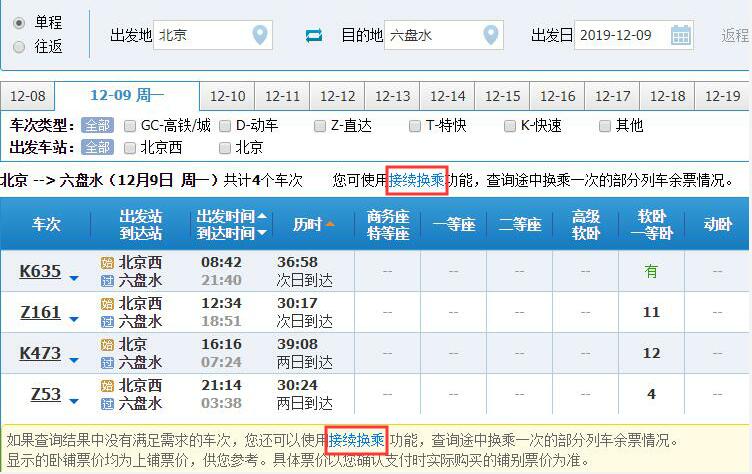
Task: Click the pass-through badge for Z53 六盘水
Action: (x=107, y=403)
